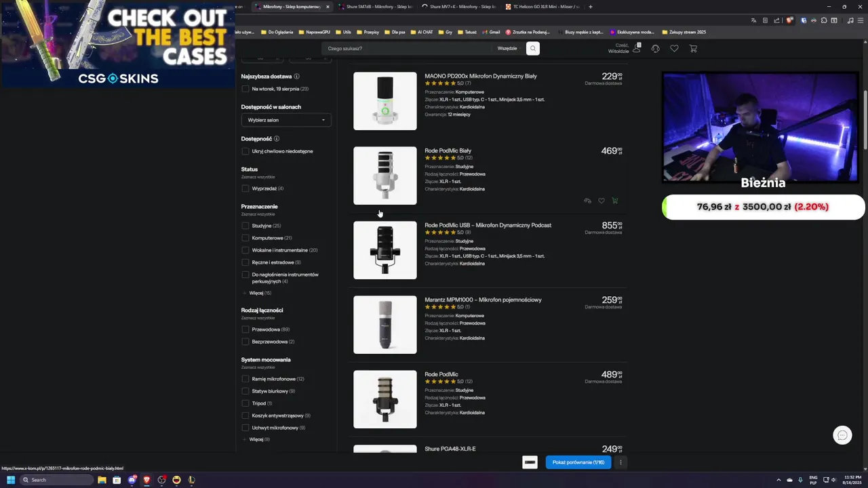Open new browser tab
868x488 pixels.
click(x=590, y=7)
